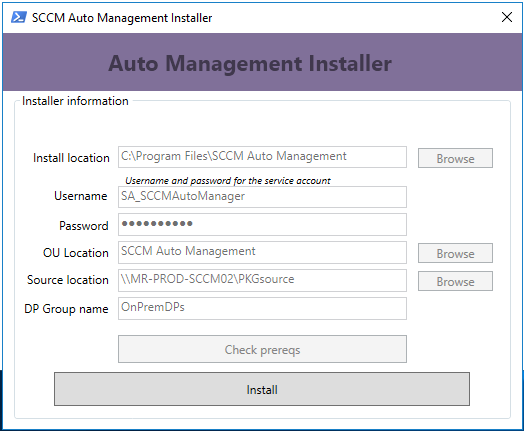Click the Source location field
Viewport: 524px width, 432px height.
tap(262, 280)
